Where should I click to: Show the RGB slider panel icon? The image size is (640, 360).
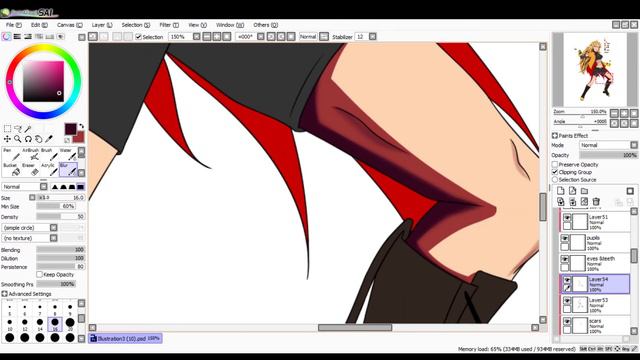(17, 37)
